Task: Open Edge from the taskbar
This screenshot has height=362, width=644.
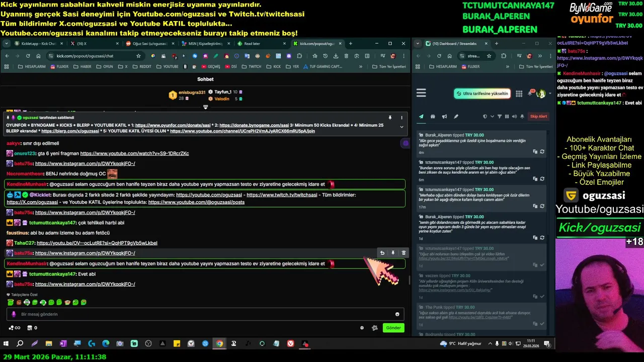Action: (106, 344)
